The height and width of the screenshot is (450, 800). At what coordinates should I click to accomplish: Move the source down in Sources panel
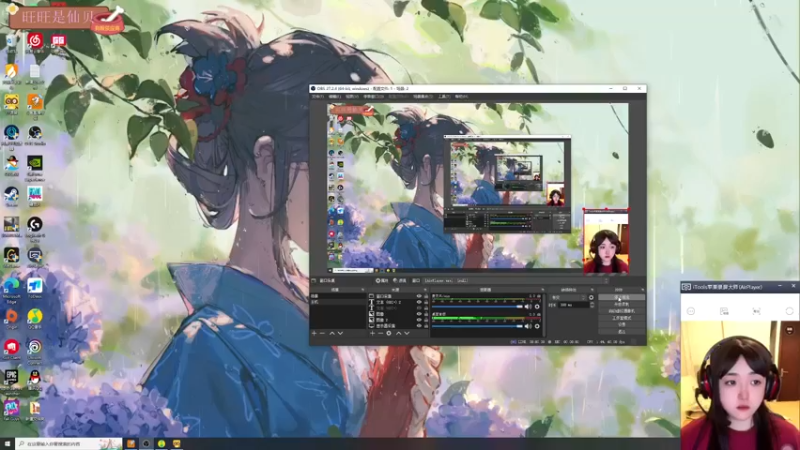pos(407,333)
